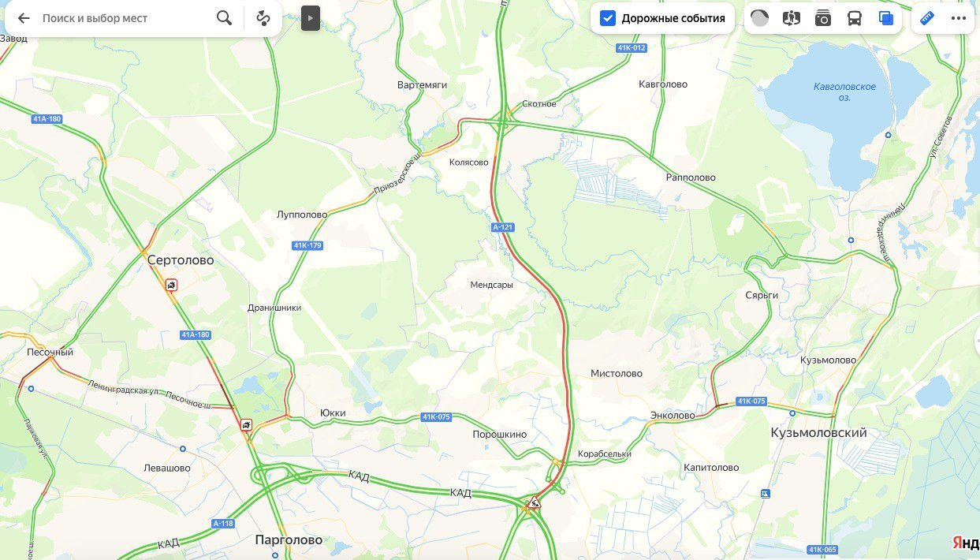
Task: Open the roadworks marker on КАД interchange
Action: coord(535,502)
